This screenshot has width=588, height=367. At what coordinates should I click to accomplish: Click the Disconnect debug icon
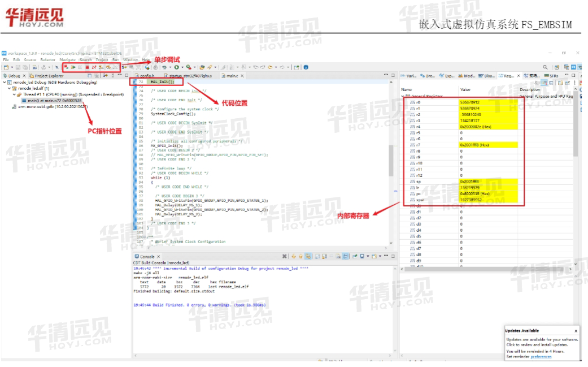[x=94, y=67]
